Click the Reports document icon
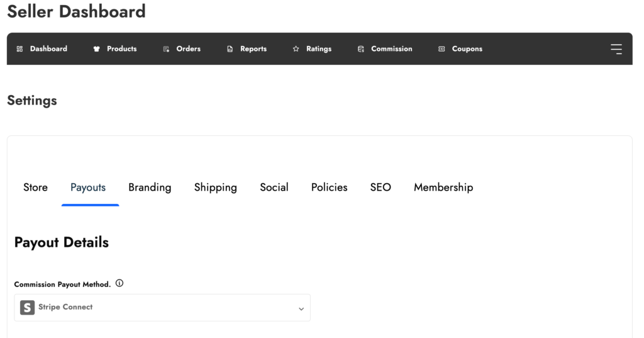This screenshot has height=338, width=644. tap(230, 49)
